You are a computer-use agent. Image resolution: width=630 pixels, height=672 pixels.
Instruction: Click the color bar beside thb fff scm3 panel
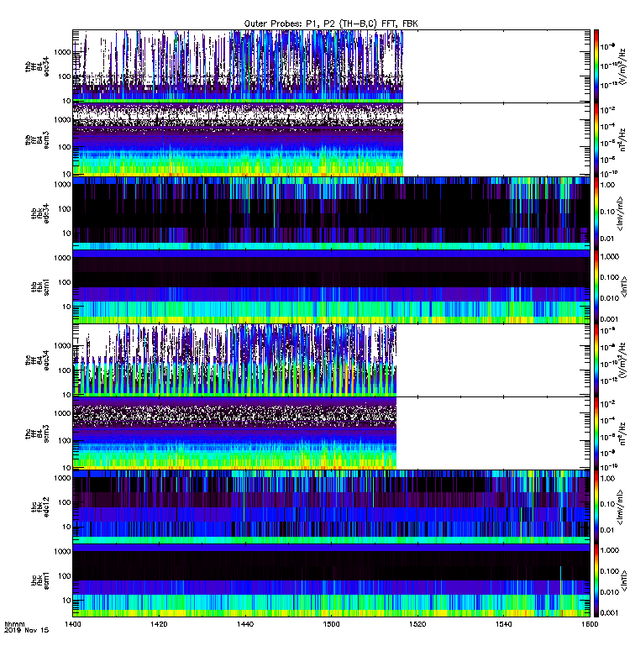click(x=596, y=139)
